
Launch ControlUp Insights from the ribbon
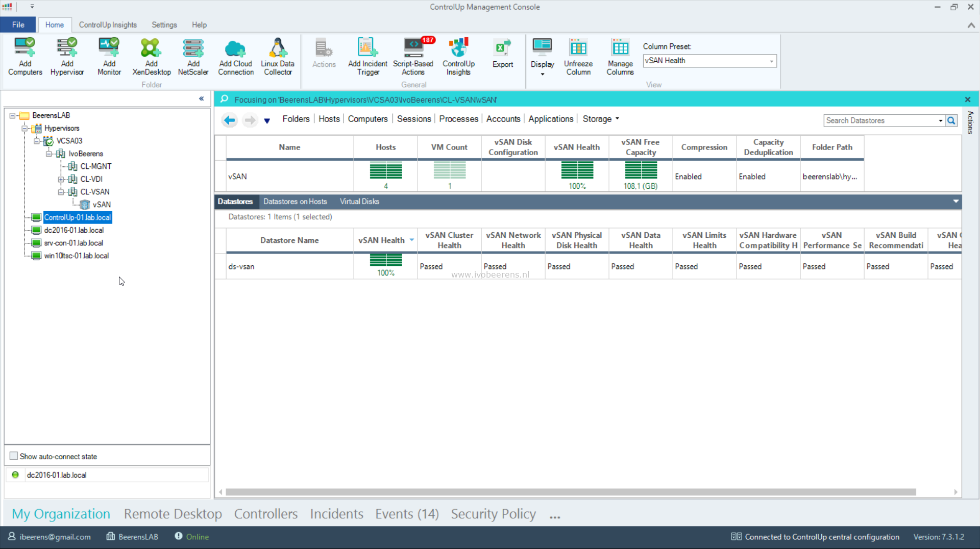(x=458, y=56)
